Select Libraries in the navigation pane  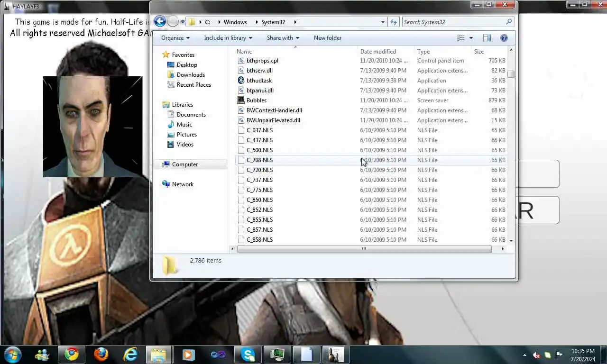pos(183,105)
